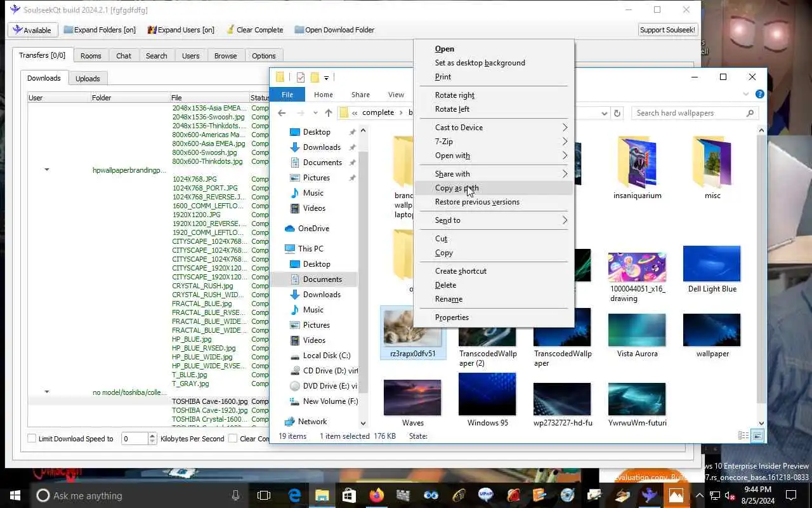Open the Users tab
The width and height of the screenshot is (812, 508).
(191, 56)
